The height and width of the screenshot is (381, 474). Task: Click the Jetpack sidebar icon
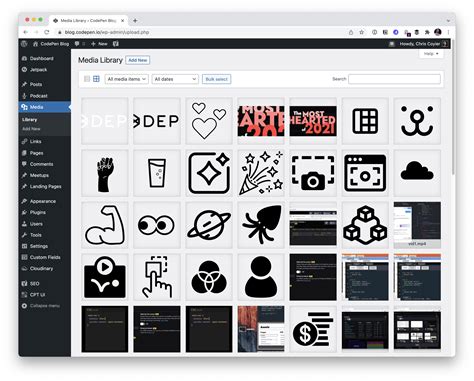pyautogui.click(x=24, y=70)
